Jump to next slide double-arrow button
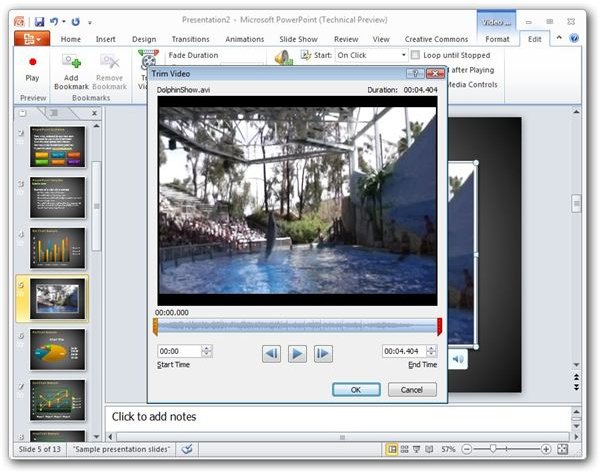600x473 pixels. point(576,387)
